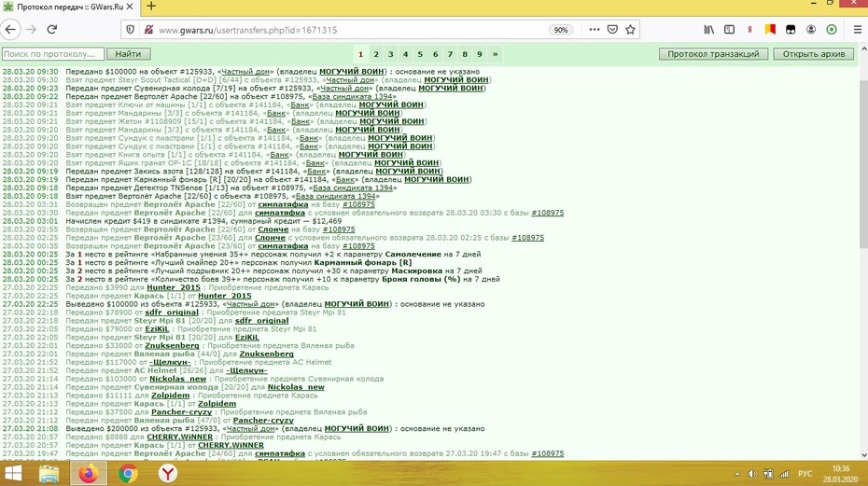Show hidden tray icons arrow
Screen dimensions: 868x486
pos(736,474)
